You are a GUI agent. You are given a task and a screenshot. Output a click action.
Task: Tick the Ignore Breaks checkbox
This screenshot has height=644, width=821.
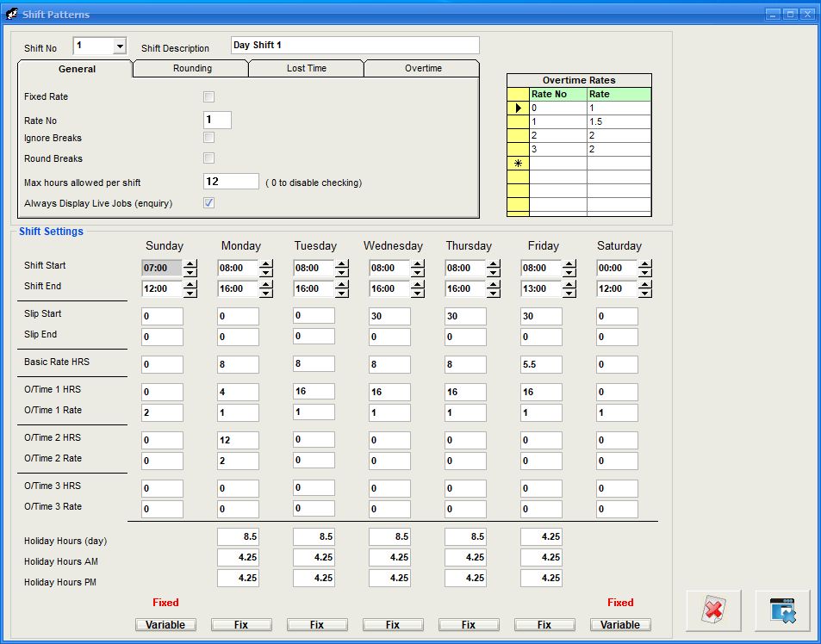pos(208,138)
